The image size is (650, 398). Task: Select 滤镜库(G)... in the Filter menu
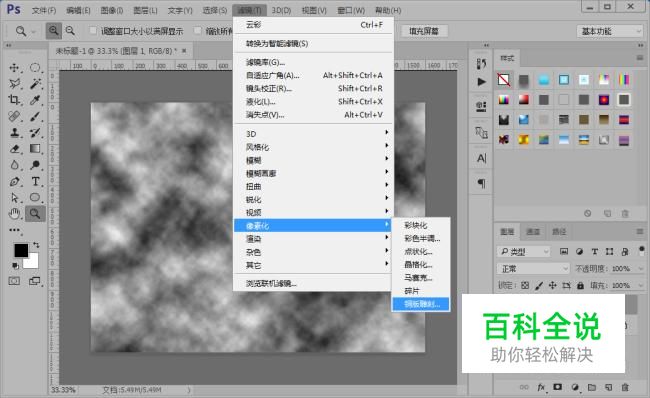click(x=313, y=62)
